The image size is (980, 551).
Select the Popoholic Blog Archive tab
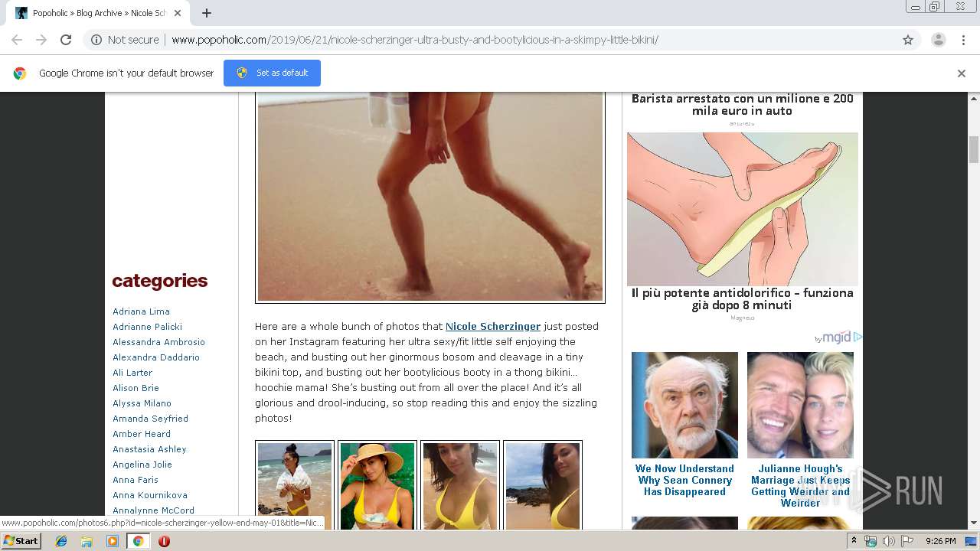[98, 13]
